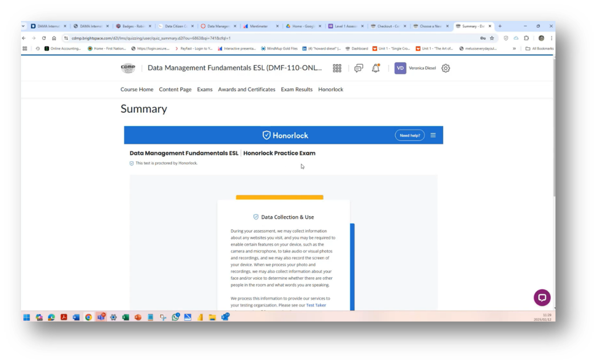The height and width of the screenshot is (364, 598).
Task: Open the Dashboard bookmark
Action: point(357,48)
